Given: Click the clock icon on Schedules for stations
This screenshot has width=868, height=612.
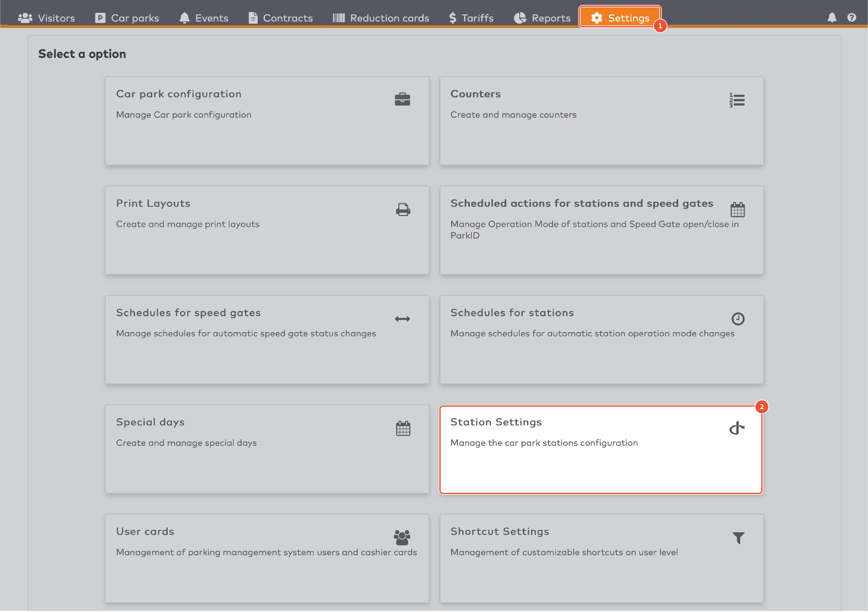Looking at the screenshot, I should pos(737,318).
